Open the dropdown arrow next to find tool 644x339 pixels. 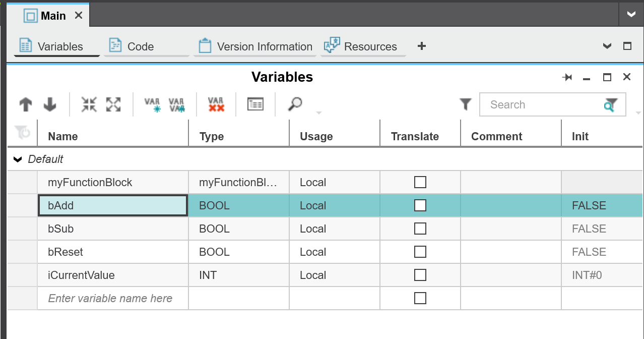pyautogui.click(x=318, y=112)
